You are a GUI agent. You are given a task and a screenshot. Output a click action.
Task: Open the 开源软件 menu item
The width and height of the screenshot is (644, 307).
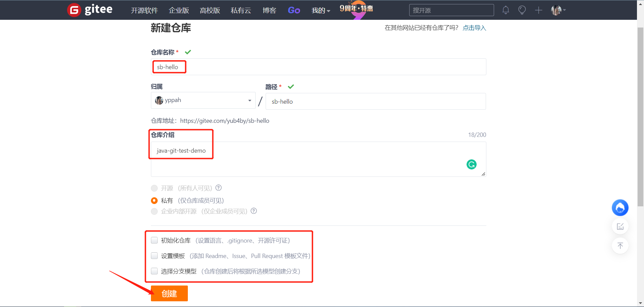click(x=144, y=10)
